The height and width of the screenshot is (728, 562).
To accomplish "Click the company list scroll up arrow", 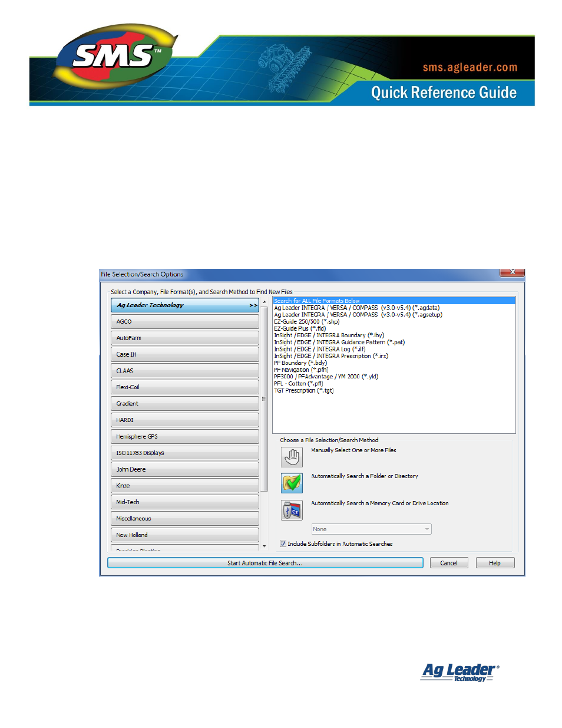I will [x=264, y=302].
